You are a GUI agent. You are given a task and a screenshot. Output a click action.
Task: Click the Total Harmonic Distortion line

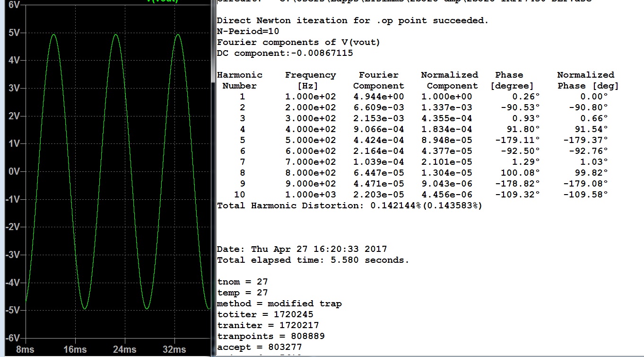(x=349, y=205)
